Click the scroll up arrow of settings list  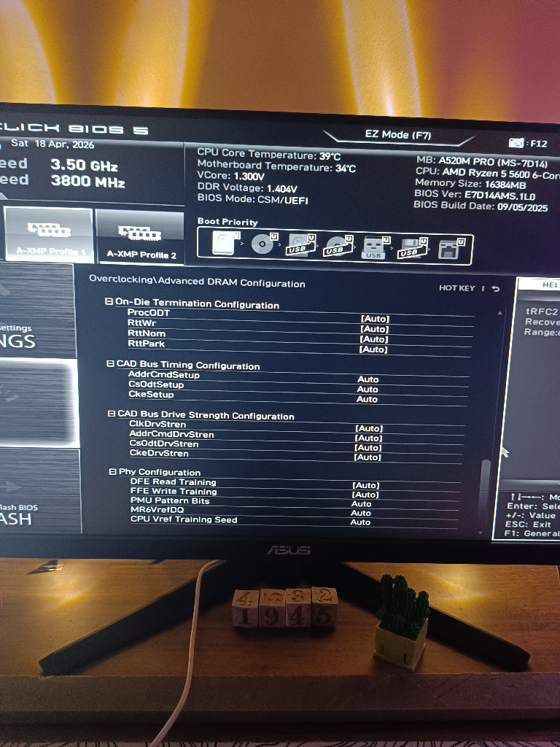coord(500,313)
